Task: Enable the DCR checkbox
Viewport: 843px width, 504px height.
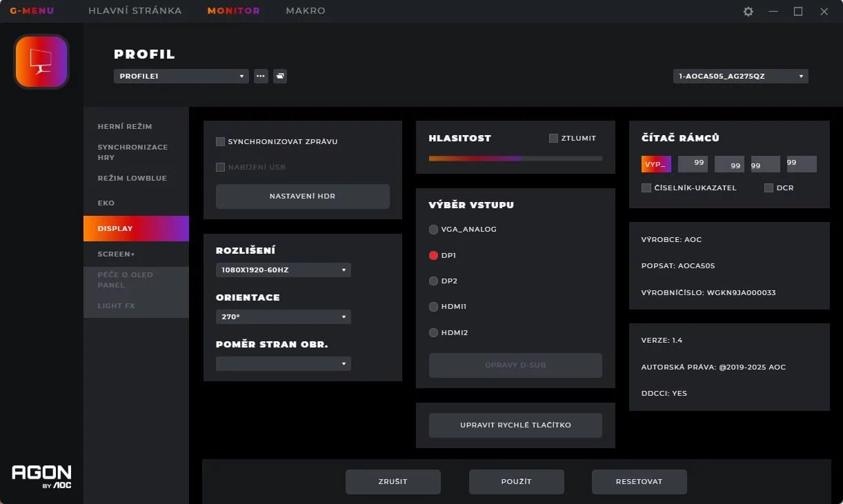Action: (x=770, y=188)
